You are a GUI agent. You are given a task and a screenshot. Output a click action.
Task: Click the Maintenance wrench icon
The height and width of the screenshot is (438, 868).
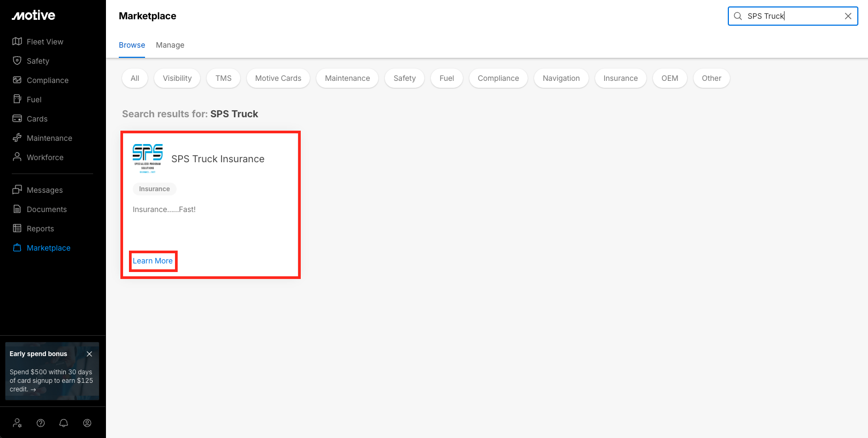click(17, 138)
